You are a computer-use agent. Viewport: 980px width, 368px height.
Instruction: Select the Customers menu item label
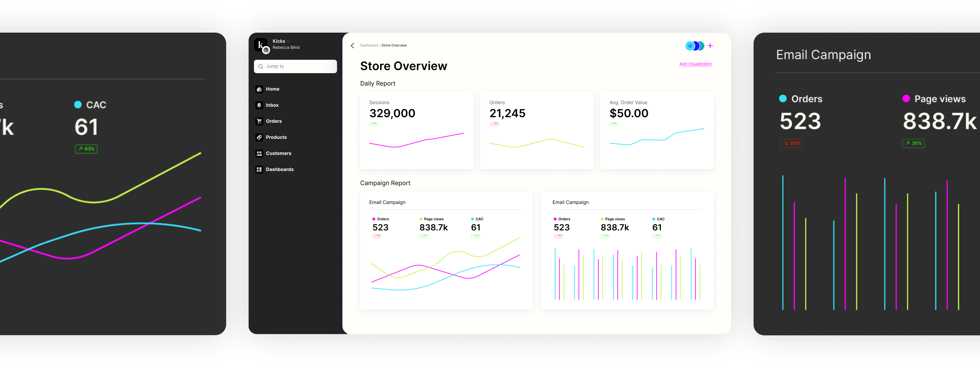[278, 153]
